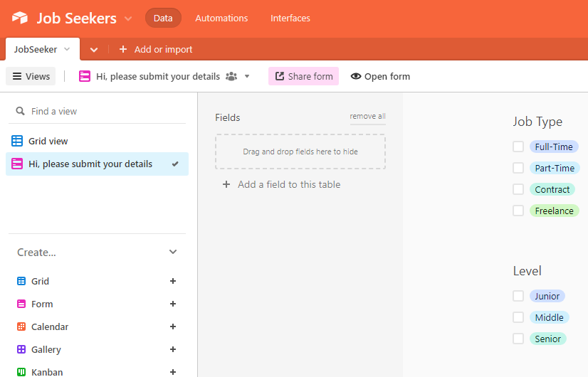
Task: Tick the Freelance job type checkbox
Action: point(518,211)
